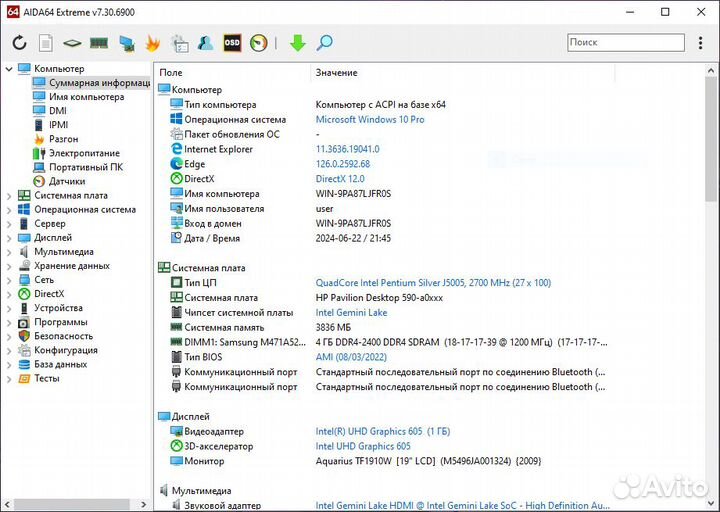Viewport: 720px width, 512px height.
Task: Click the magnifier search icon in toolbar
Action: pos(324,43)
